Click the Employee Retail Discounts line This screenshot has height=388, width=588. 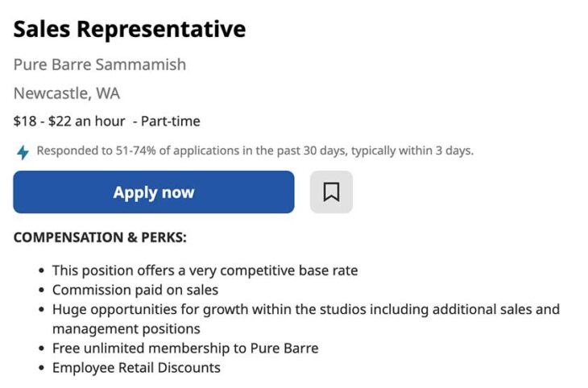[136, 368]
